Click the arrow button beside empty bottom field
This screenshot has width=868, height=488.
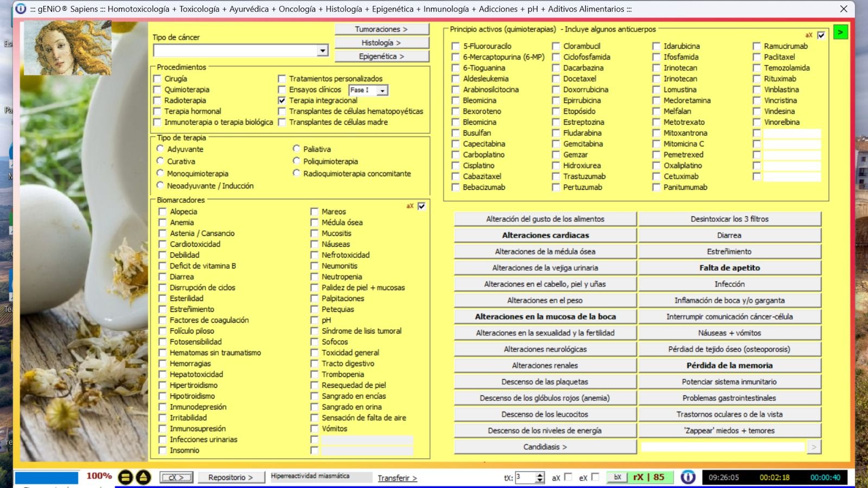pyautogui.click(x=814, y=447)
